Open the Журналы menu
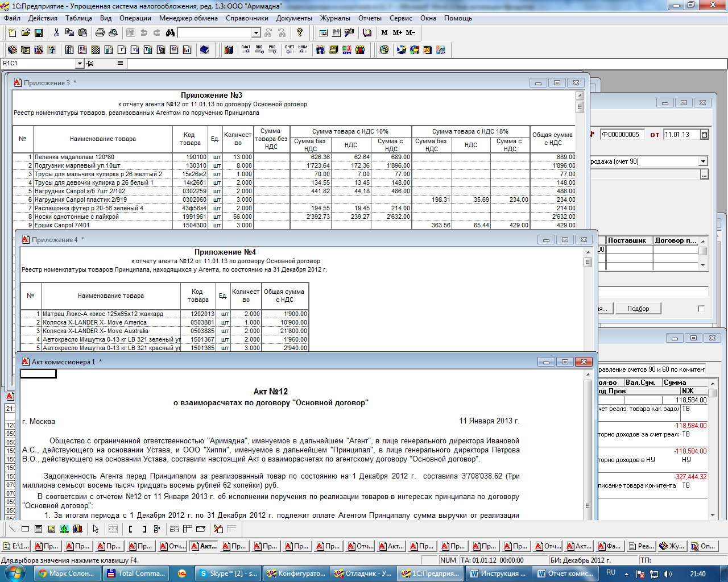The image size is (728, 582). 335,18
